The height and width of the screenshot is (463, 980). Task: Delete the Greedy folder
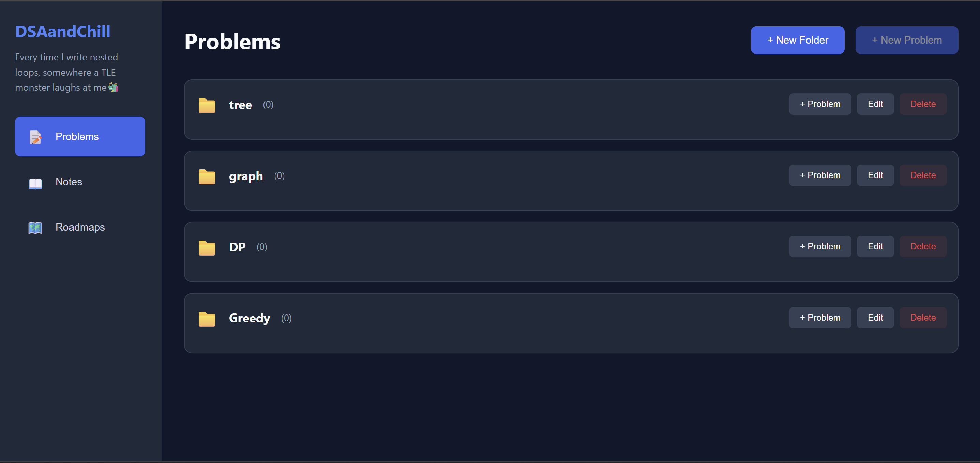point(922,318)
